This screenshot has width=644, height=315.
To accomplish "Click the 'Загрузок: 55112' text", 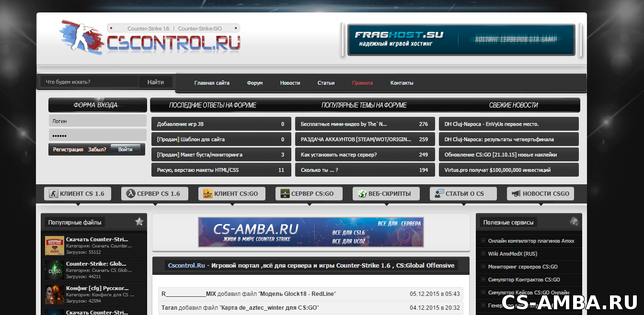I will tap(83, 252).
